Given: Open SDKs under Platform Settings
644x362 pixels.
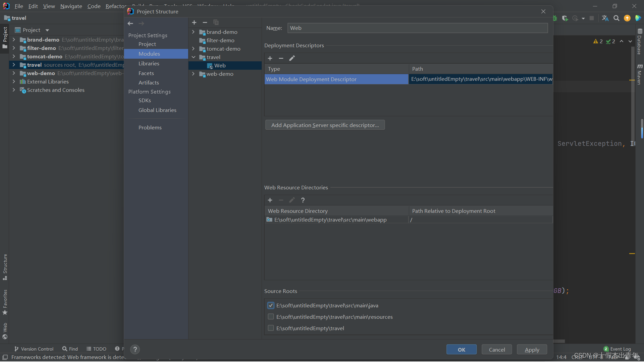Looking at the screenshot, I should [145, 100].
